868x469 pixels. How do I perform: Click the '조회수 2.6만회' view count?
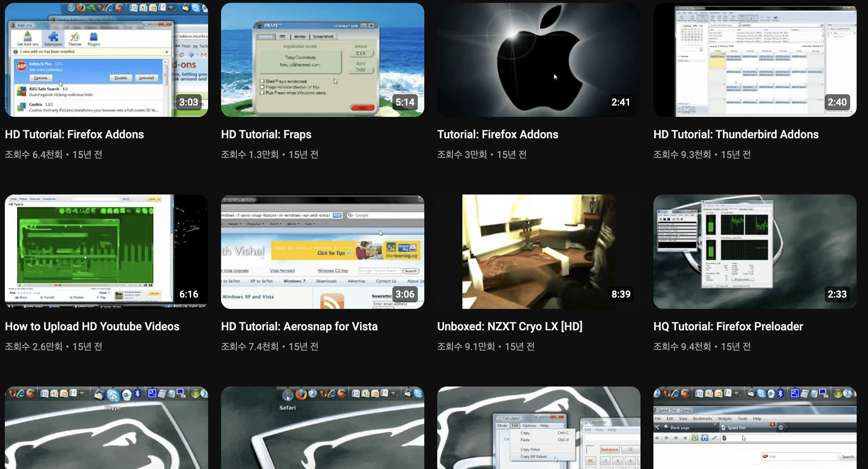(34, 346)
